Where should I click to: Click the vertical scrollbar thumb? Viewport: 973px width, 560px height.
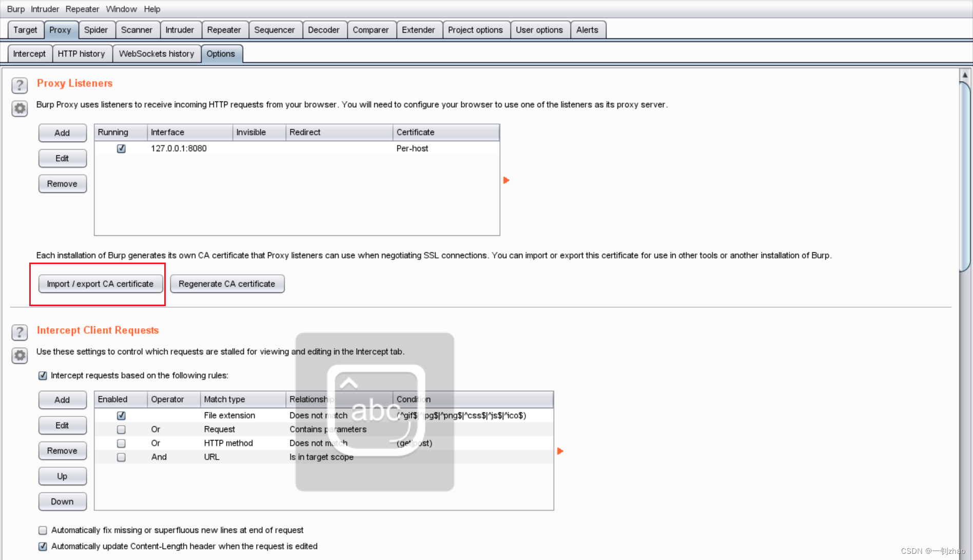(x=965, y=177)
